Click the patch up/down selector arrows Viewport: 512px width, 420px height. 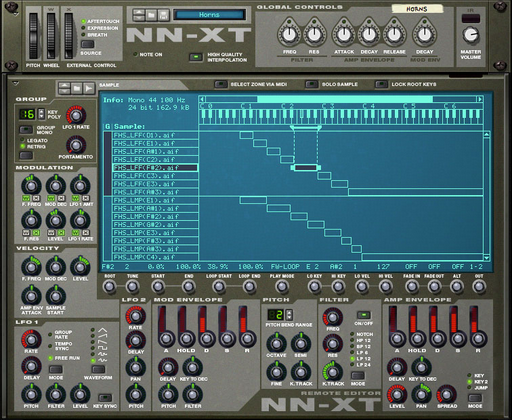(139, 15)
